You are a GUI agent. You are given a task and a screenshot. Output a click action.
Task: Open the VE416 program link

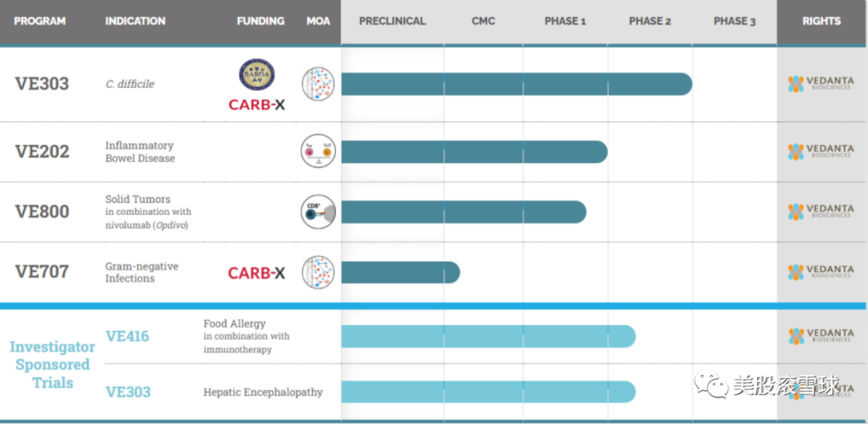click(127, 336)
